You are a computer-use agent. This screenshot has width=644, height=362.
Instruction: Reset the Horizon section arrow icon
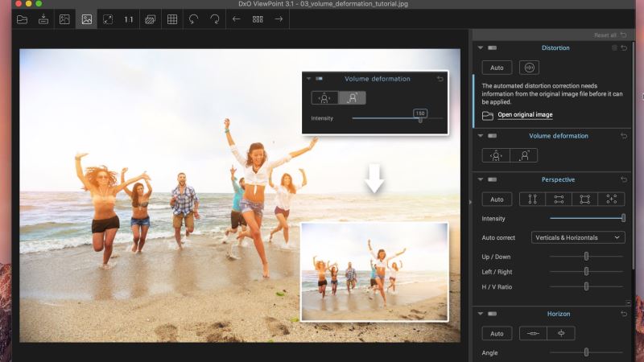[624, 314]
